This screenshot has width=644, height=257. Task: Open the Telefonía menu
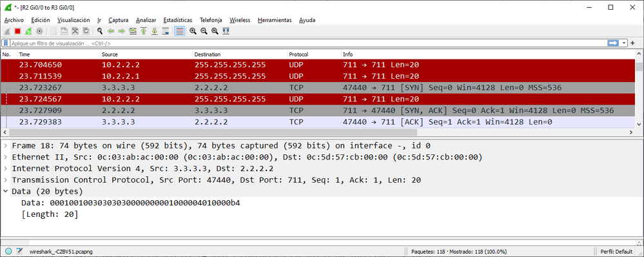point(211,20)
